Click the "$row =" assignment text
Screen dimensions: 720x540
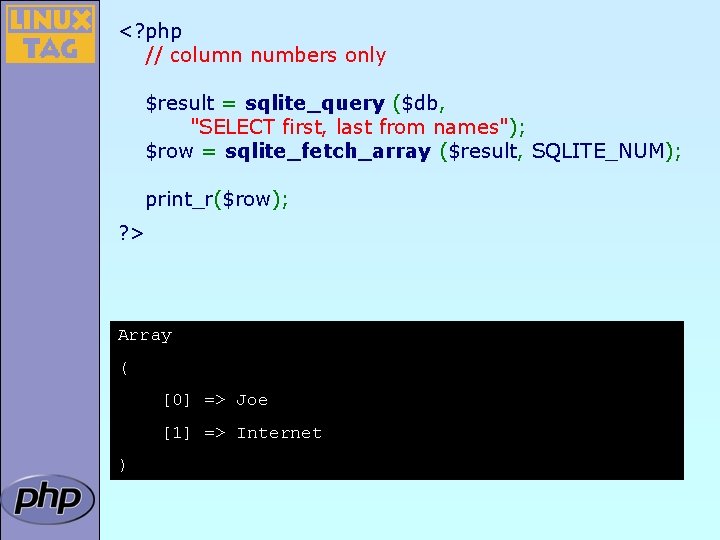point(180,152)
